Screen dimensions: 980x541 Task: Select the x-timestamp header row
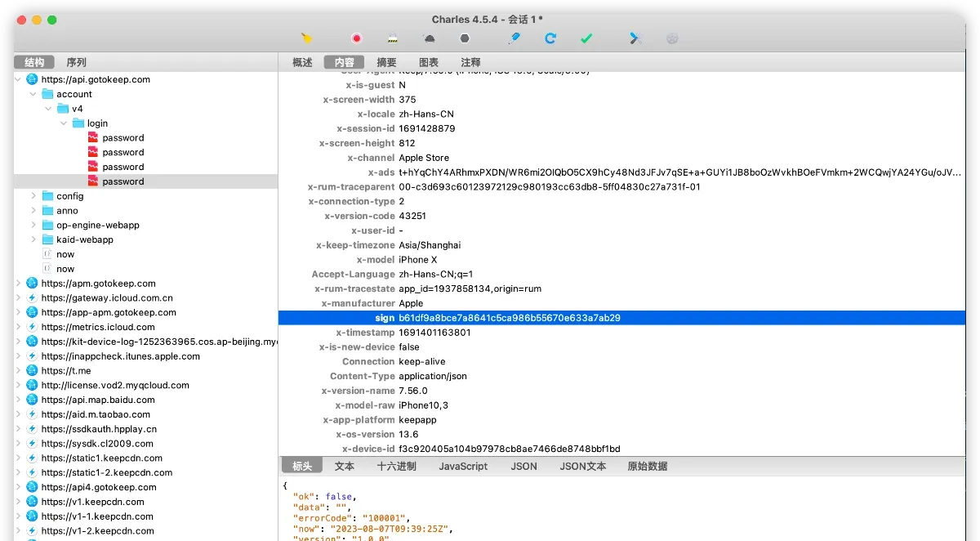(x=621, y=333)
